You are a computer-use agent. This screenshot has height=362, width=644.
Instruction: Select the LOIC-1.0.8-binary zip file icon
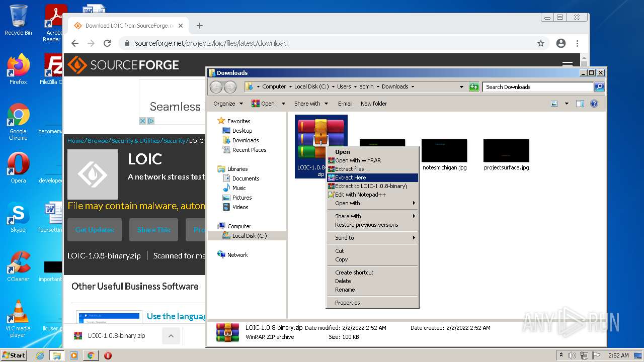(321, 138)
